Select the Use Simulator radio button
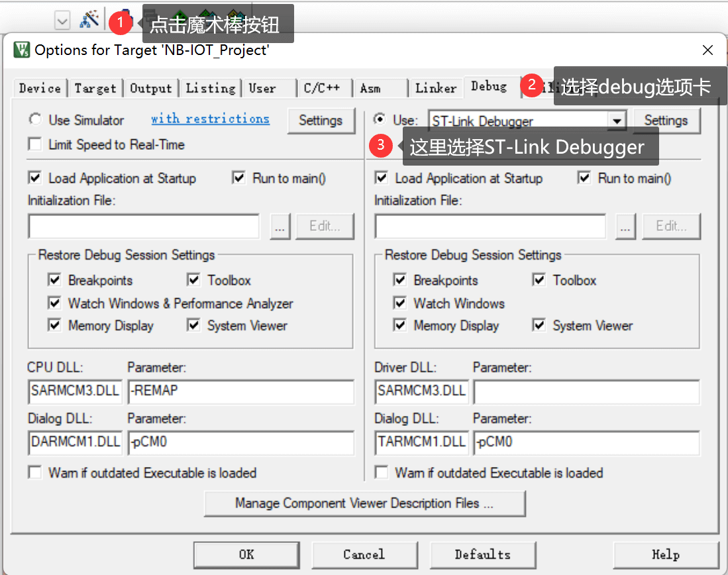728x575 pixels. [34, 120]
